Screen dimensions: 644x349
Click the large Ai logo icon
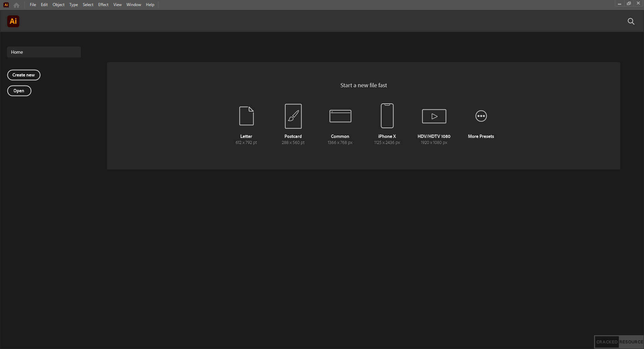[x=13, y=21]
